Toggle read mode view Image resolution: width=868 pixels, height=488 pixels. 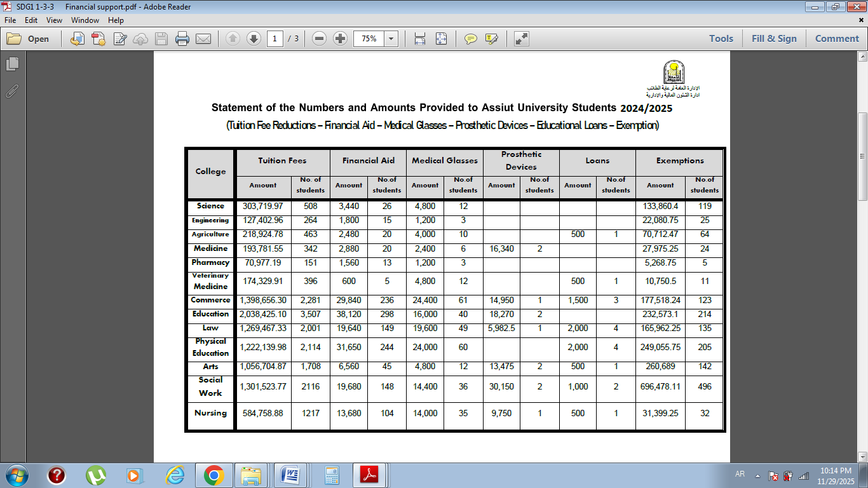(x=522, y=39)
